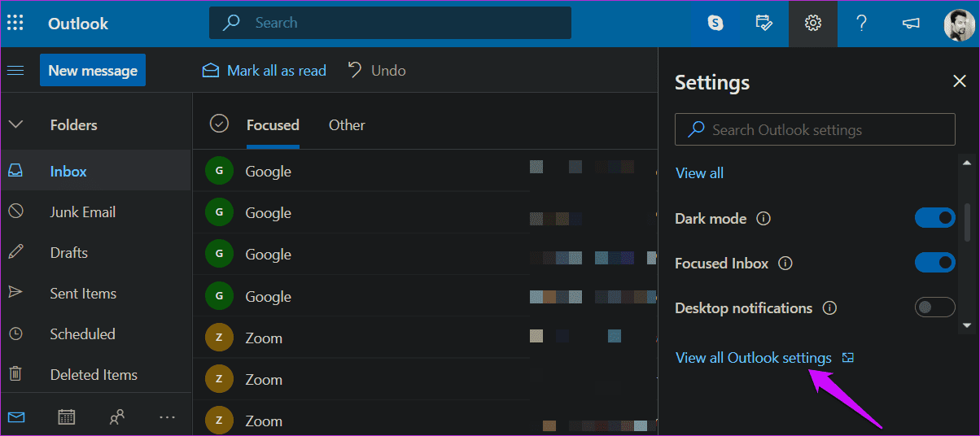The width and height of the screenshot is (980, 436).
Task: Click the pop-out icon beside View all Outlook settings
Action: 848,358
